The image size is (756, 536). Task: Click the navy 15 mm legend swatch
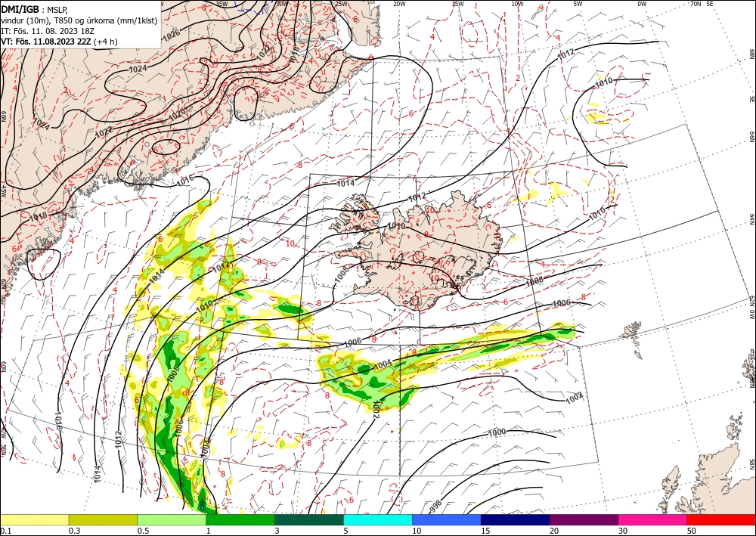(516, 519)
